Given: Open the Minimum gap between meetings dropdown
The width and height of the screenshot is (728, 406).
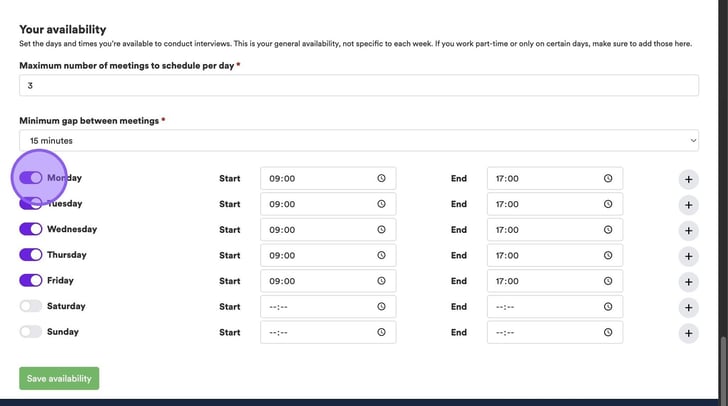Looking at the screenshot, I should tap(358, 141).
